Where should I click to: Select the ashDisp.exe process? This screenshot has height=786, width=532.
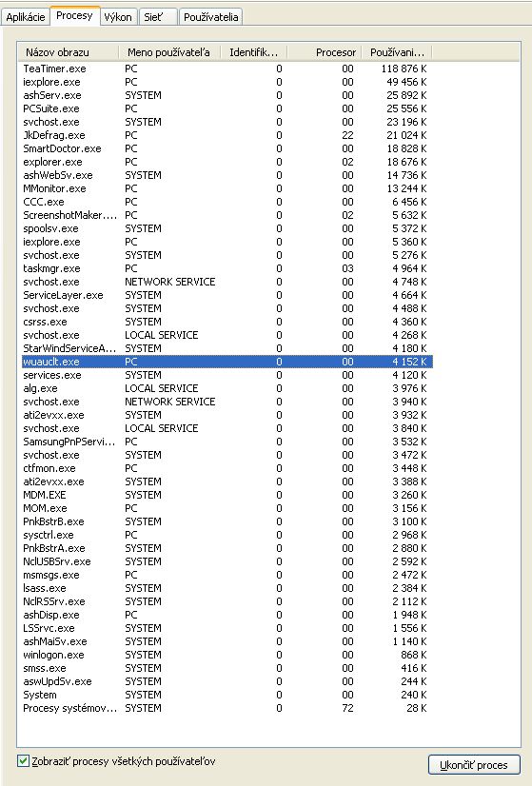pyautogui.click(x=227, y=615)
